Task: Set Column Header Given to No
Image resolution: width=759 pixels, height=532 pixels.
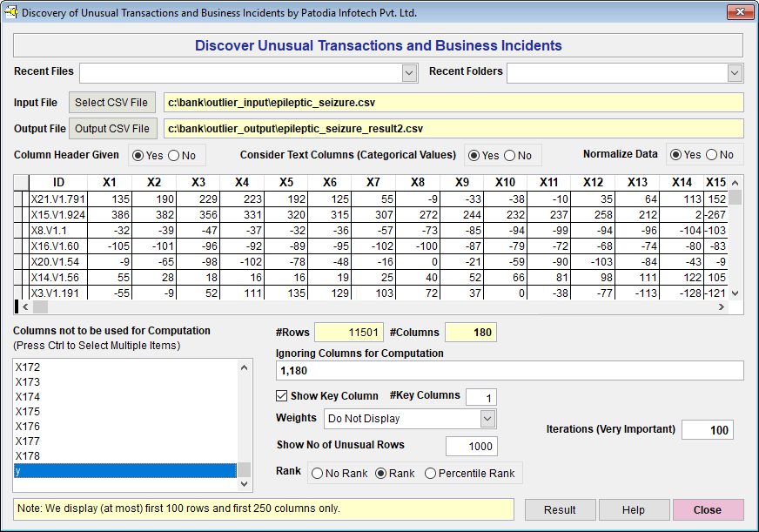Action: point(173,156)
